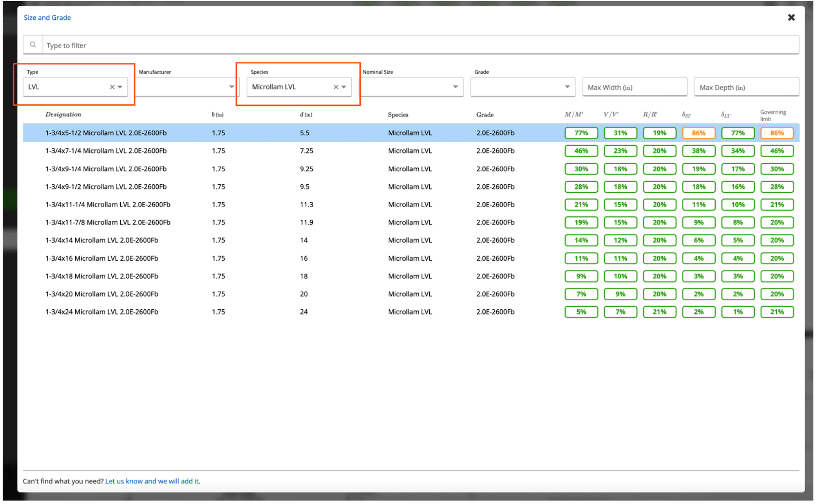This screenshot has height=504, width=816.
Task: Select the 1-3/4x9-1/4 Microllam LVL row
Action: pos(411,169)
